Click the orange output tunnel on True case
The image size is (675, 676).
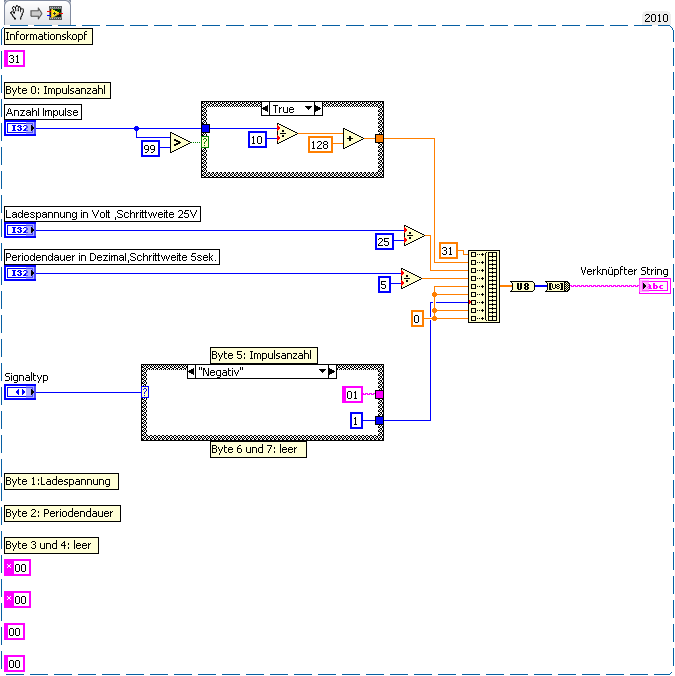point(379,138)
